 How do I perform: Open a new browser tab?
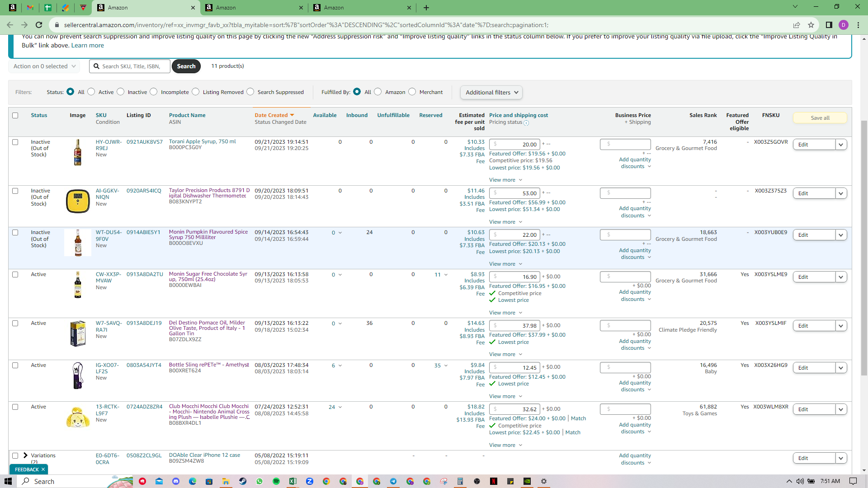(x=426, y=7)
